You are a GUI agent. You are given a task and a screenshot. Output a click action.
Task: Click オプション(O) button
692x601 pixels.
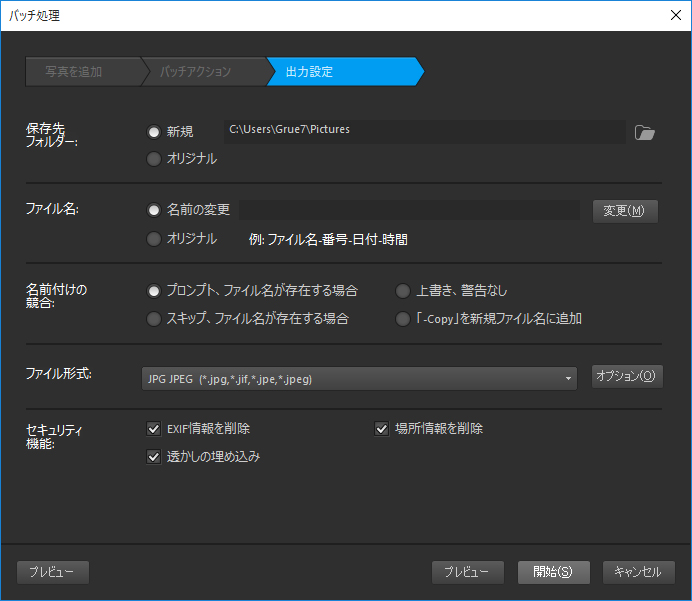pos(627,376)
